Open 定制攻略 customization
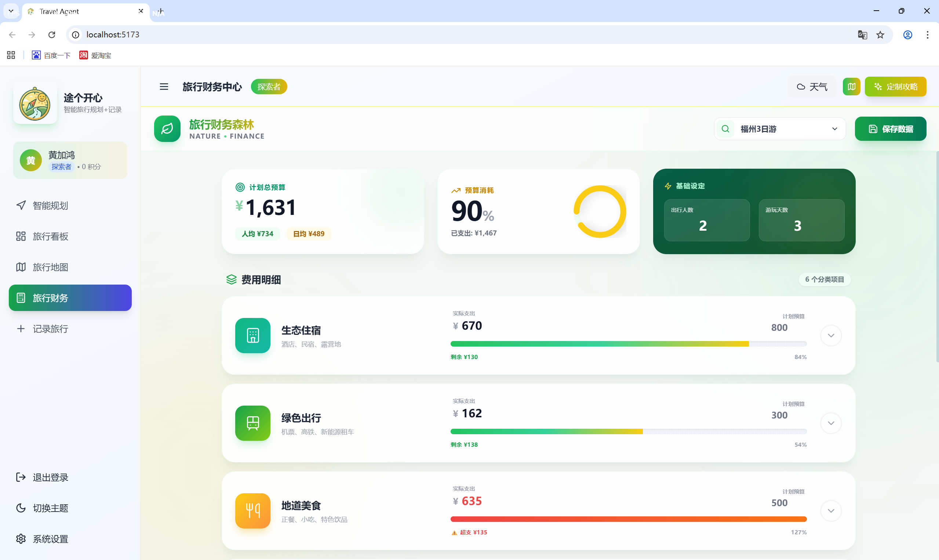Image resolution: width=939 pixels, height=560 pixels. [x=896, y=87]
